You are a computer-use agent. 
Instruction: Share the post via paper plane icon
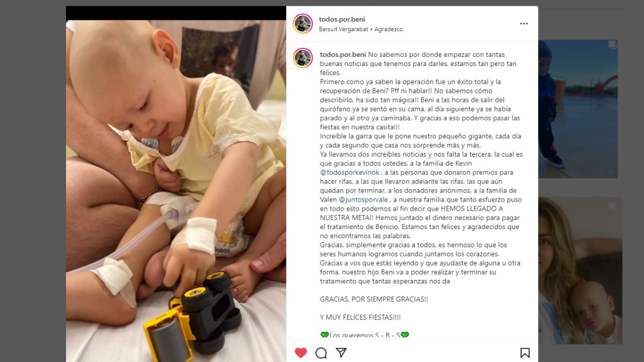341,352
